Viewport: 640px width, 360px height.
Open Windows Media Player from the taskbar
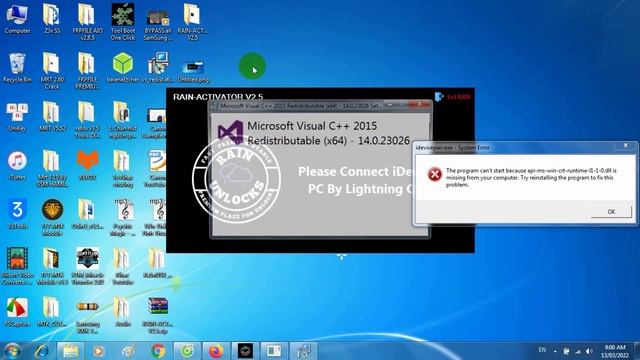pos(98,351)
